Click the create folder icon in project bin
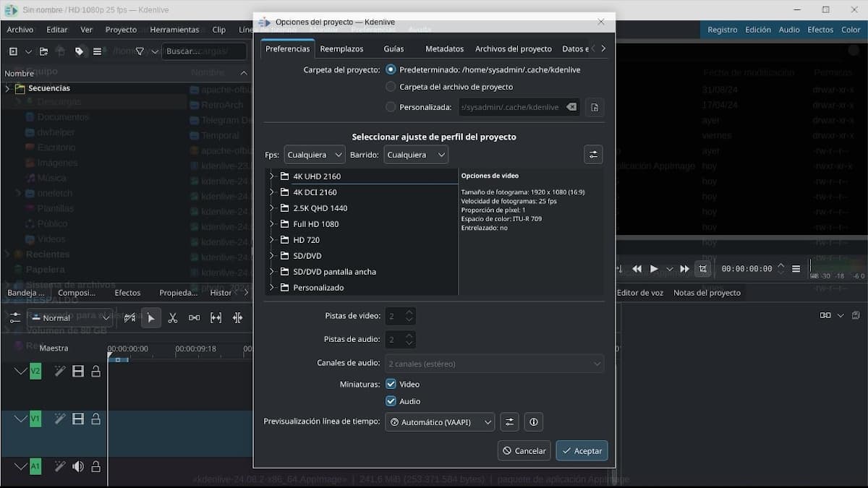 tap(44, 51)
